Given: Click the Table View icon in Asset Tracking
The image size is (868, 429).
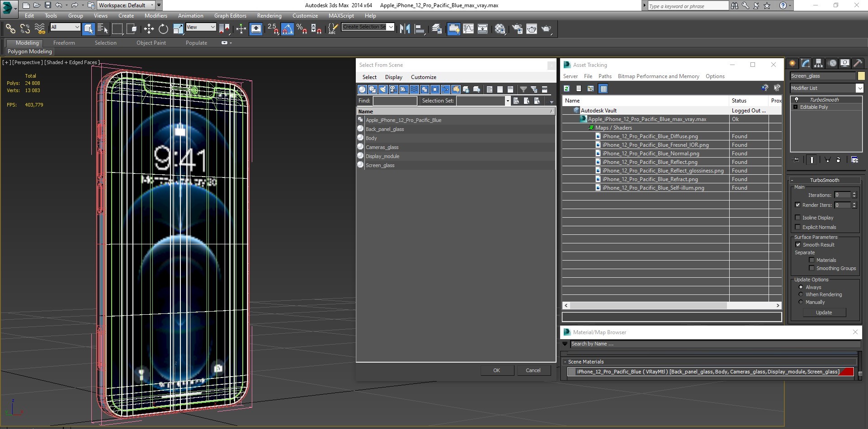Looking at the screenshot, I should click(603, 89).
